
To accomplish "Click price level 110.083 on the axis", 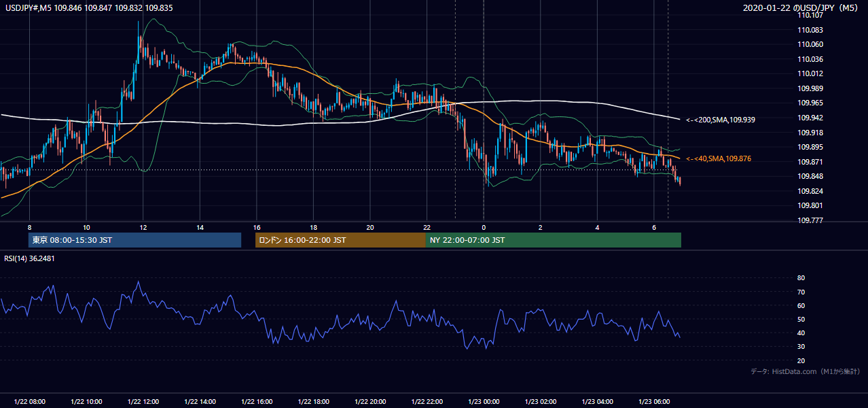I will 810,30.
